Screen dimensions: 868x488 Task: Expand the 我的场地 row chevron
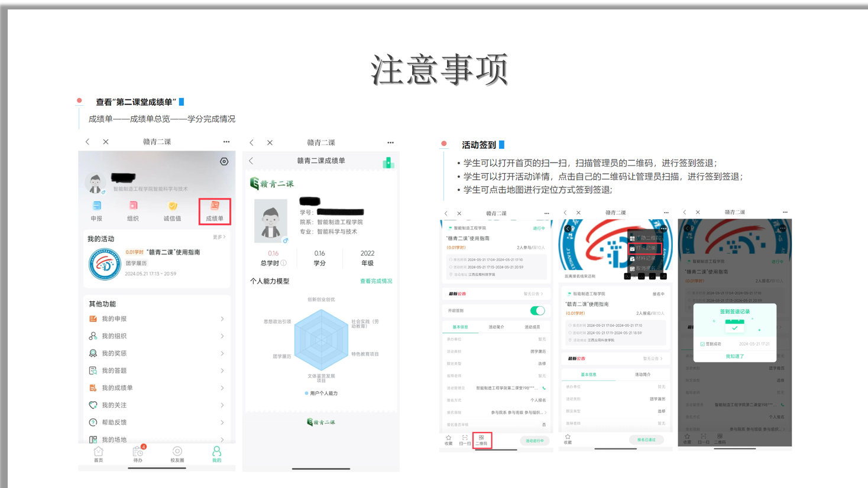(222, 440)
